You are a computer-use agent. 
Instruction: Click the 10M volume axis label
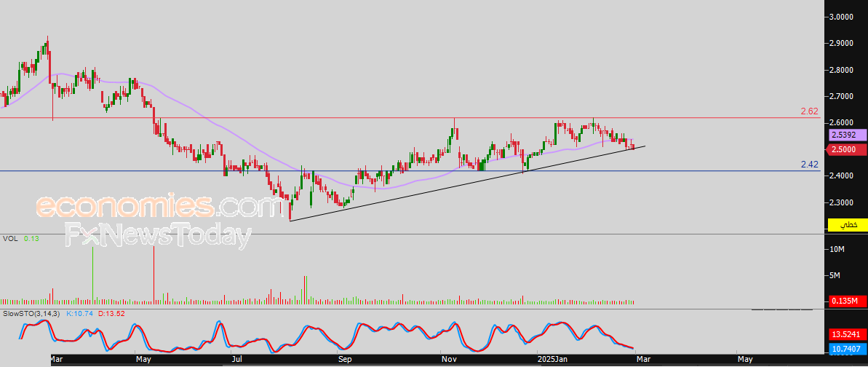coord(837,250)
